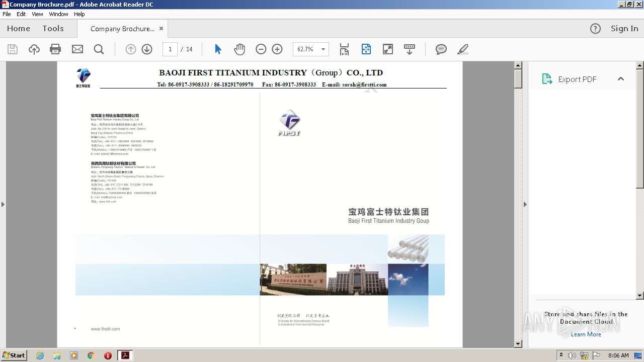Viewport: 644px width, 362px height.
Task: Collapse the right tools pane arrow
Action: 525,204
